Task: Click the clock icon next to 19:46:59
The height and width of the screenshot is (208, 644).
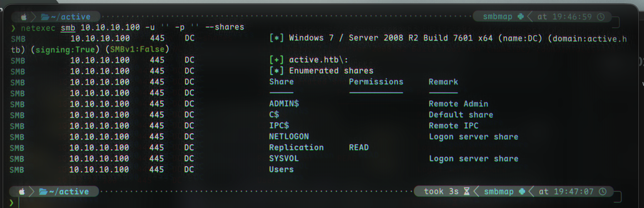Action: click(601, 17)
